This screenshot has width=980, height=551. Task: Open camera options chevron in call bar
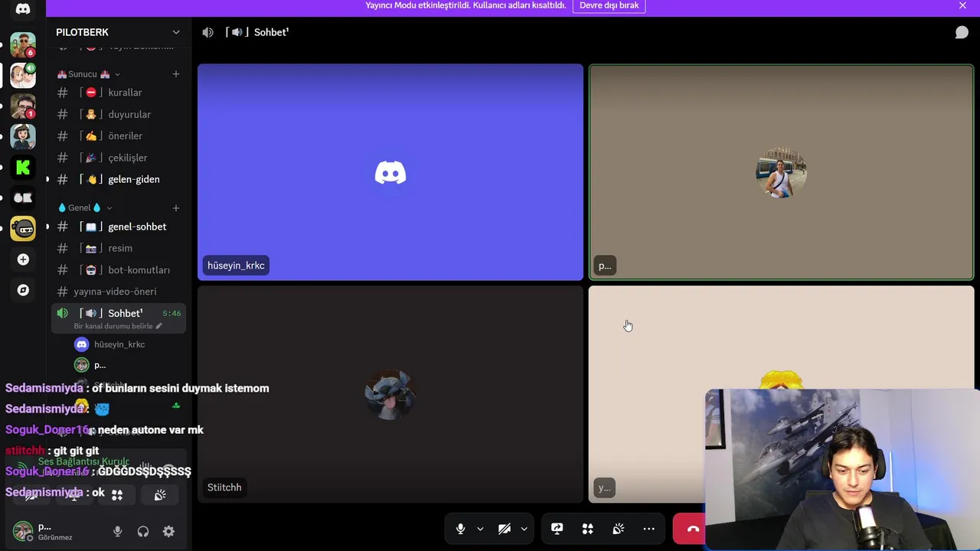pos(524,529)
